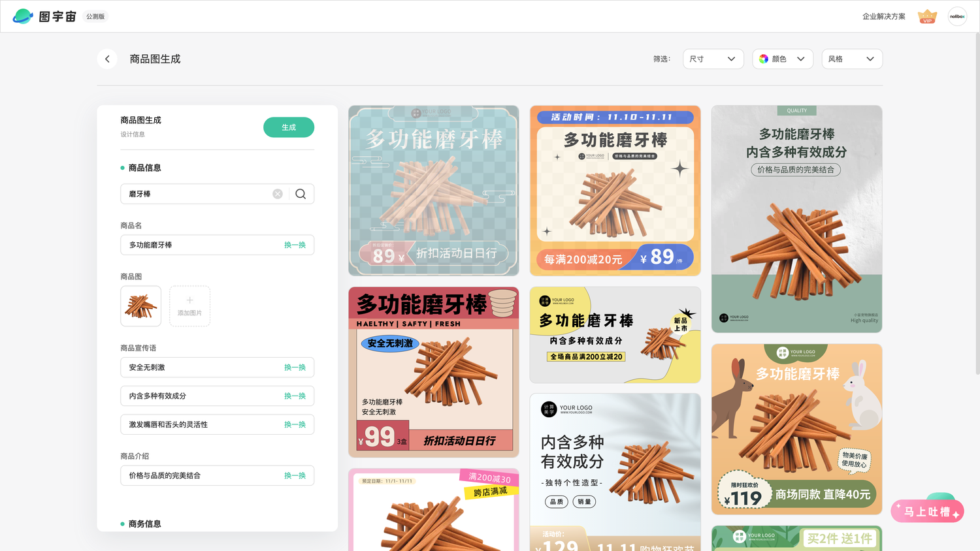Viewport: 980px width, 551px height.
Task: Click the 图宇宙 planet logo
Action: point(23,16)
